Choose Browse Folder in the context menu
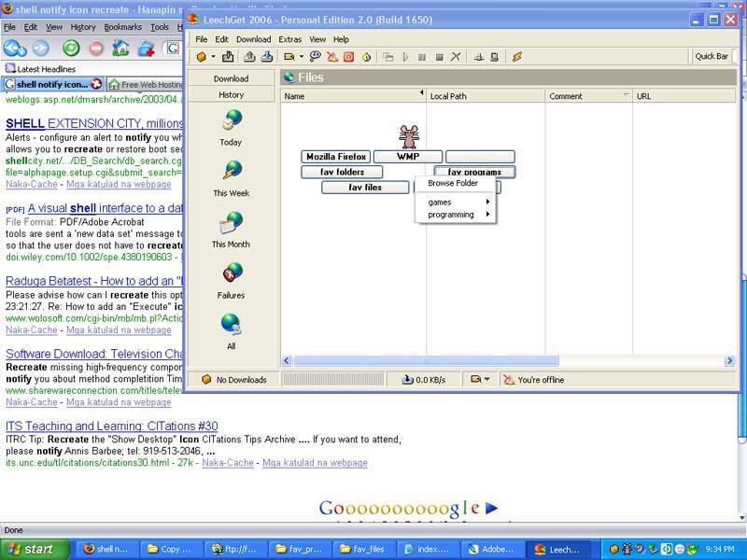Image resolution: width=747 pixels, height=560 pixels. pos(453,183)
